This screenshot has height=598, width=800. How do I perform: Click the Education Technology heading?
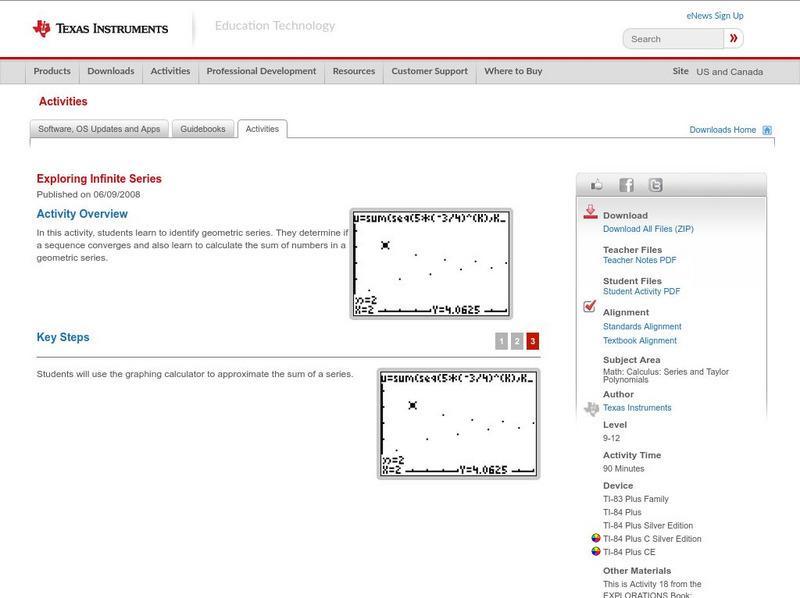point(275,26)
